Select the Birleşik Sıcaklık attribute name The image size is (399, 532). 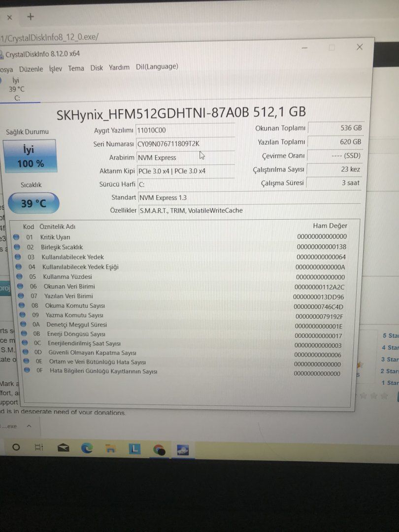(x=62, y=247)
